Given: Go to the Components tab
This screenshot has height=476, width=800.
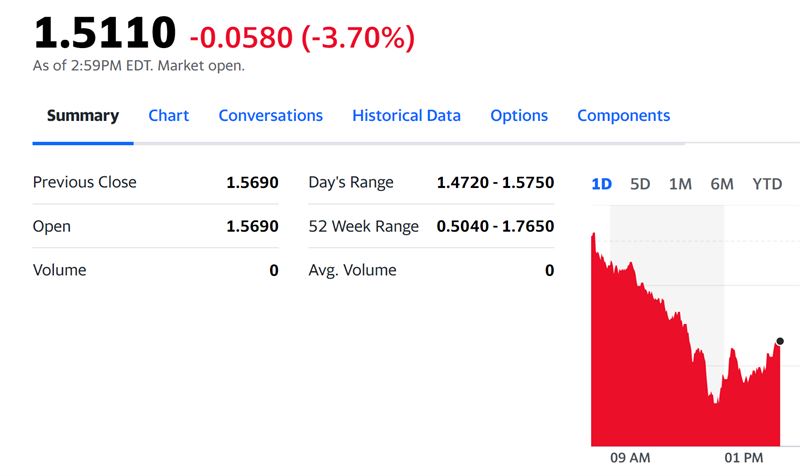Looking at the screenshot, I should [x=623, y=116].
